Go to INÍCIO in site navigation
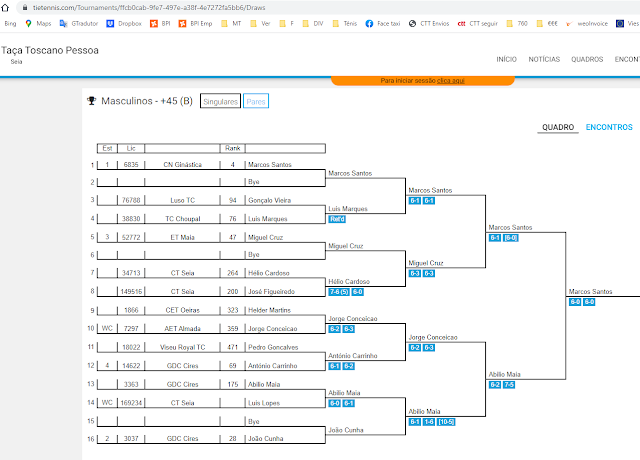Image resolution: width=640 pixels, height=460 pixels. (507, 59)
